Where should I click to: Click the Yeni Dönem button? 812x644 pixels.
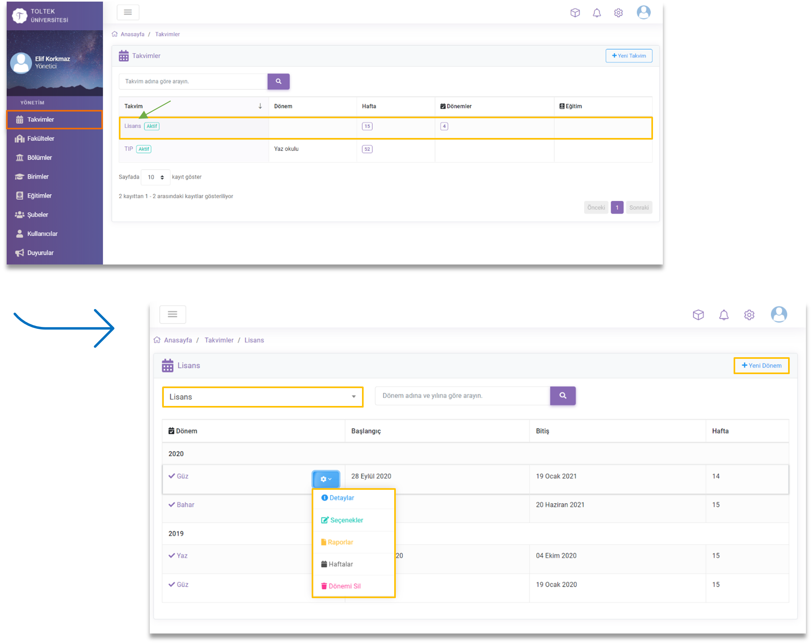761,365
